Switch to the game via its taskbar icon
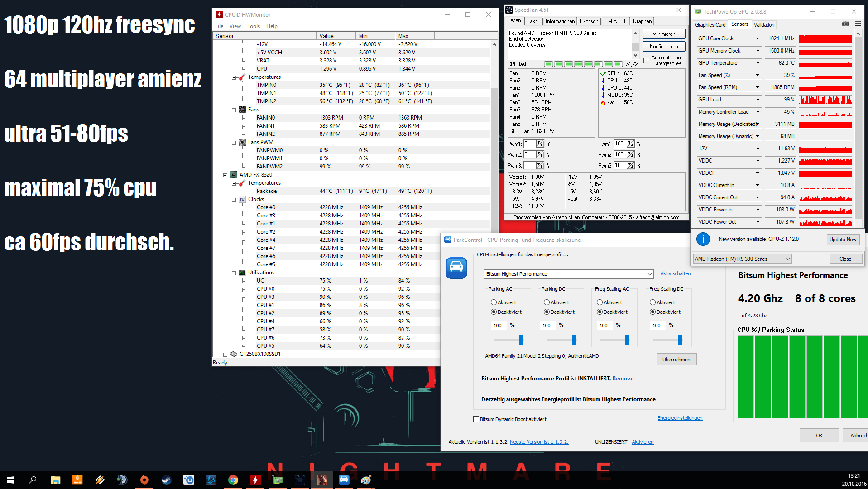The height and width of the screenshot is (489, 868). point(321,480)
